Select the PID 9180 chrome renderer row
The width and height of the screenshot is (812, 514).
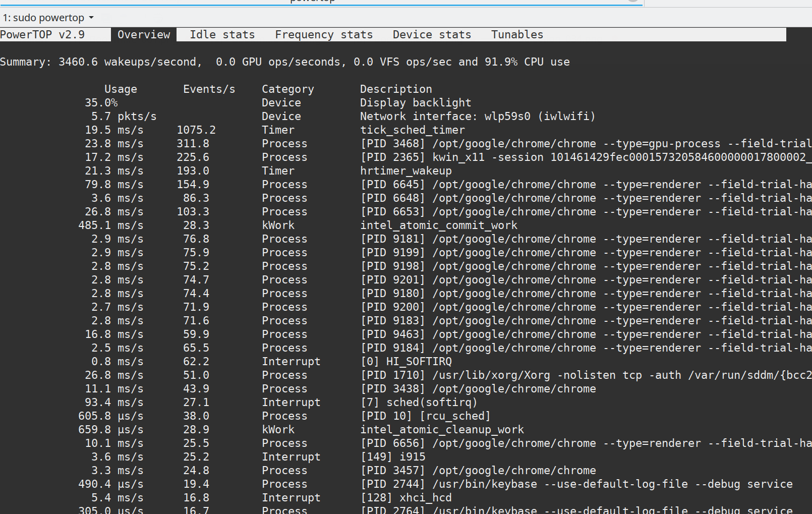tap(406, 293)
